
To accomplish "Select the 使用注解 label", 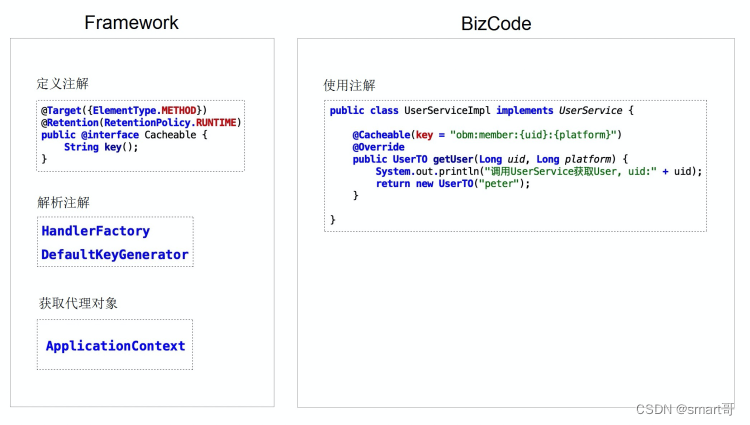I will click(x=349, y=85).
